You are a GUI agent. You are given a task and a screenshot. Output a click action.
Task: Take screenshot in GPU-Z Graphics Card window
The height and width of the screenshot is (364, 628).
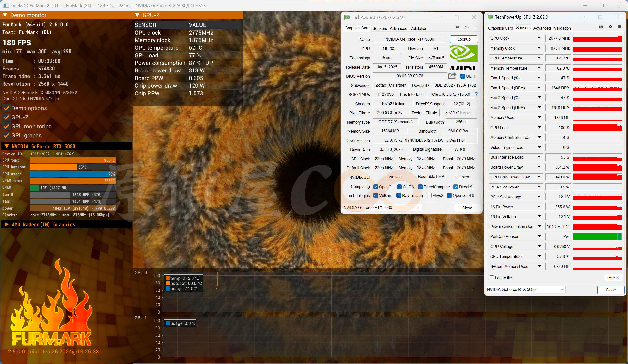coord(458,27)
